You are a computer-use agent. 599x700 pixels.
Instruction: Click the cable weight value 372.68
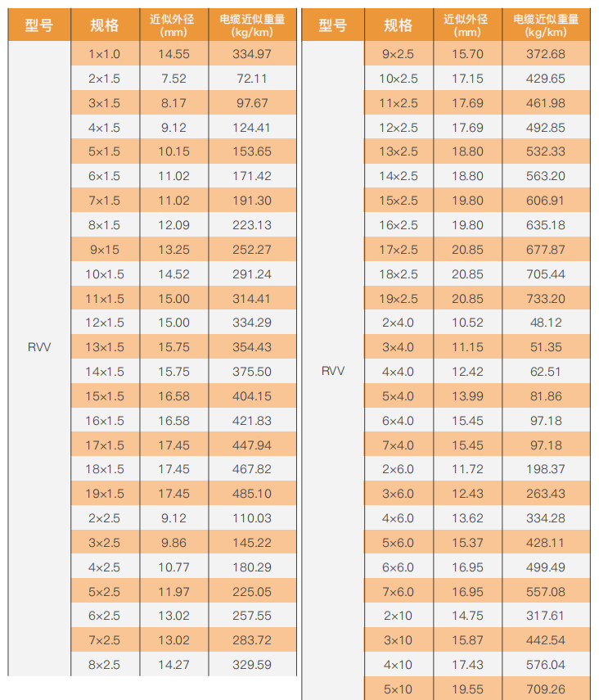pyautogui.click(x=546, y=54)
